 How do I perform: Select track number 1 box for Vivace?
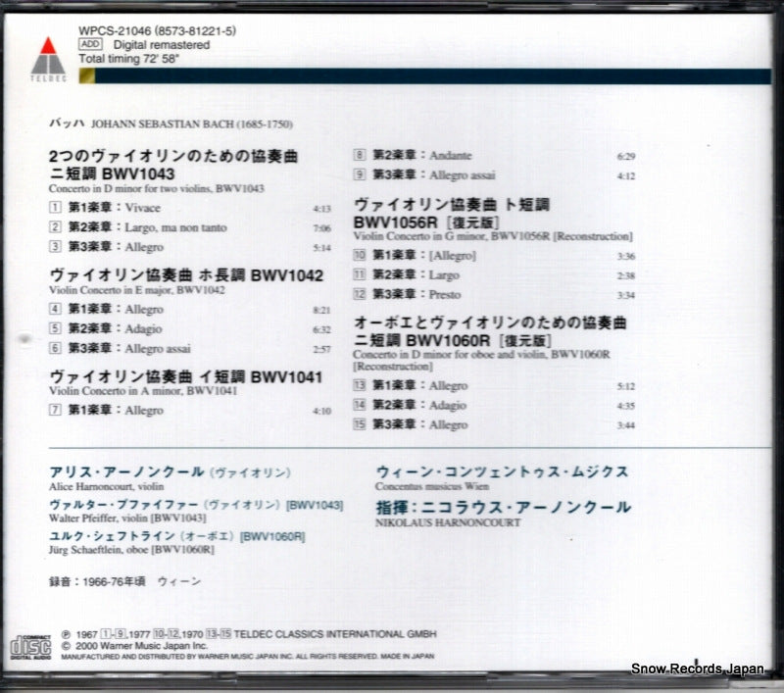[57, 209]
